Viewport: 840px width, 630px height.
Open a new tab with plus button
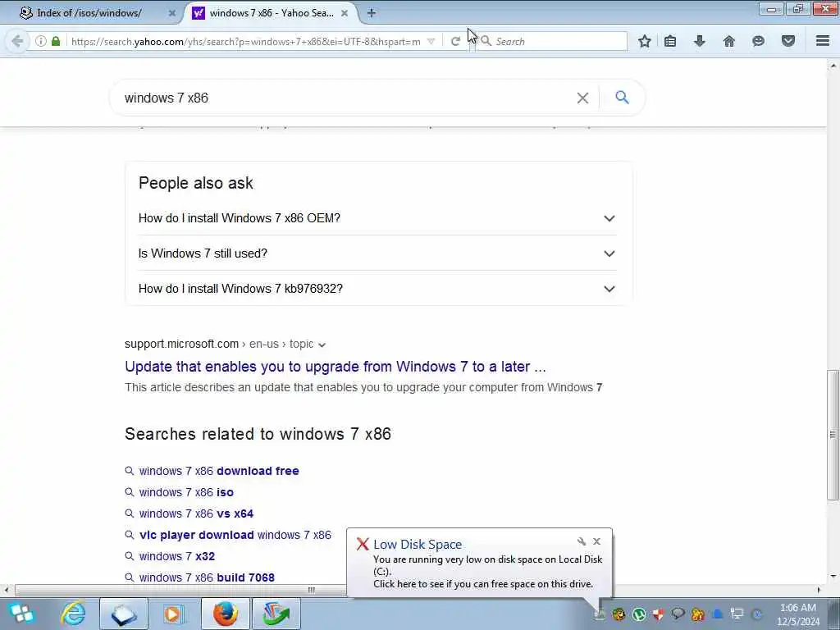pyautogui.click(x=372, y=13)
